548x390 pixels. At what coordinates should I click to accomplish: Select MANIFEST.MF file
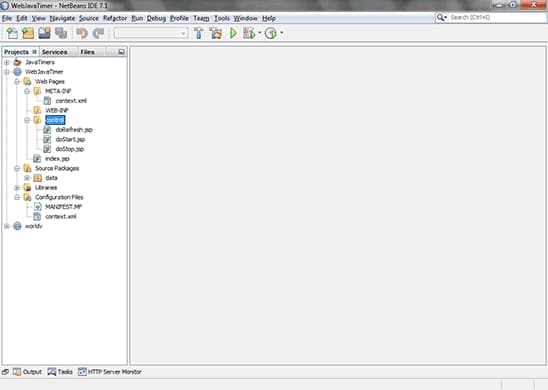pos(64,207)
